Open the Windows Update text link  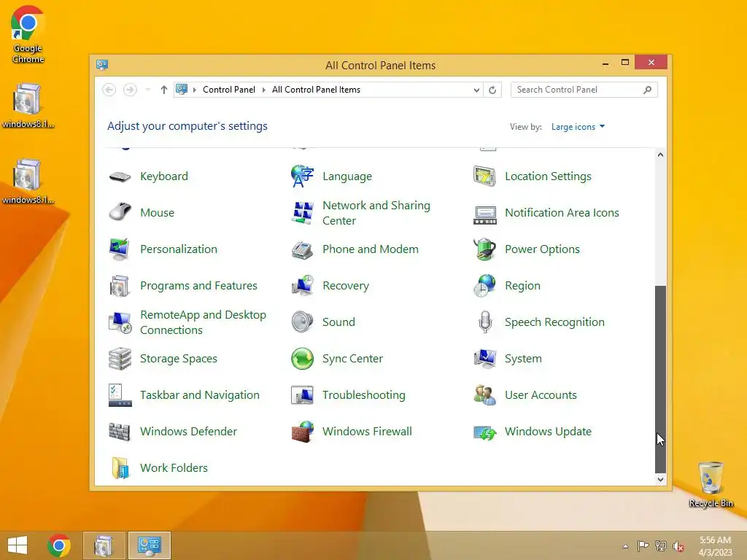[548, 432]
